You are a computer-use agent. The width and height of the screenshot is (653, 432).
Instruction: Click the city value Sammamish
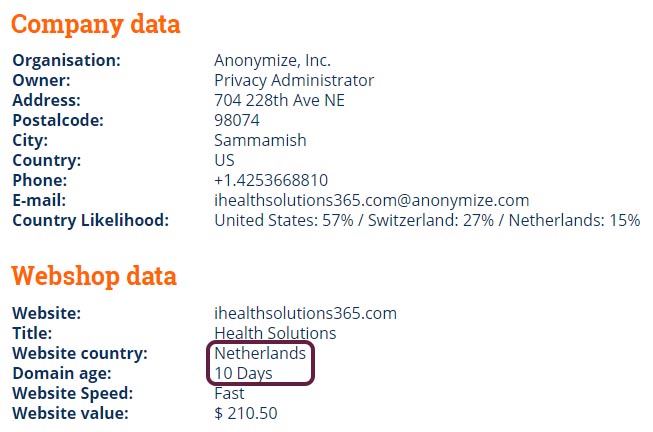pyautogui.click(x=260, y=140)
